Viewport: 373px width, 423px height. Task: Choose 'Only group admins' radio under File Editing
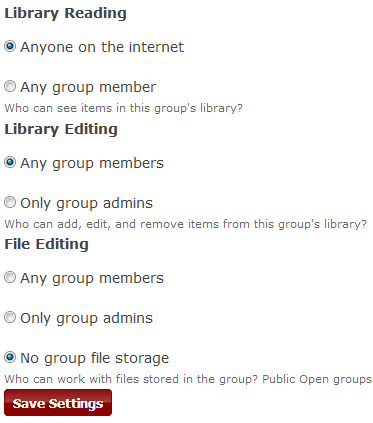[10, 317]
